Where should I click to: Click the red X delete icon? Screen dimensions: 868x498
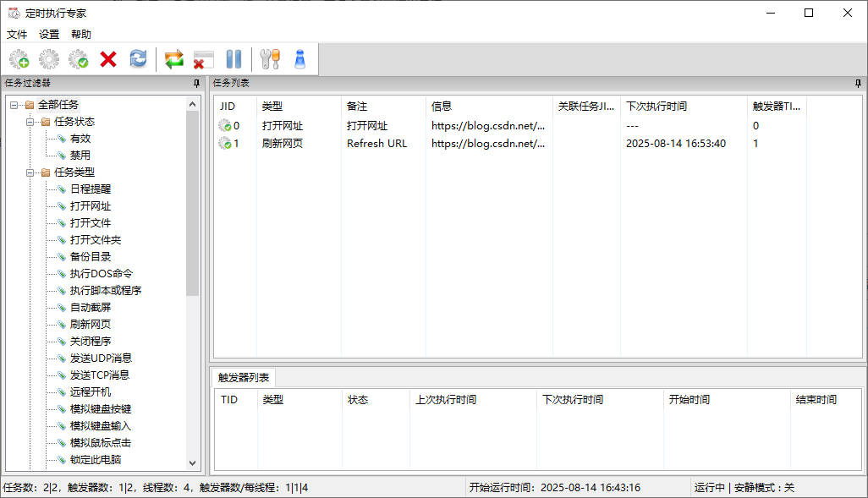coord(108,58)
